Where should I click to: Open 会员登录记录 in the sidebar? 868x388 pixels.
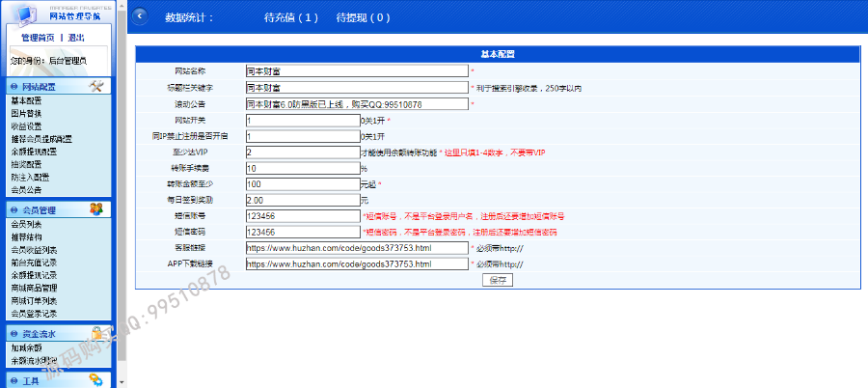coord(34,314)
